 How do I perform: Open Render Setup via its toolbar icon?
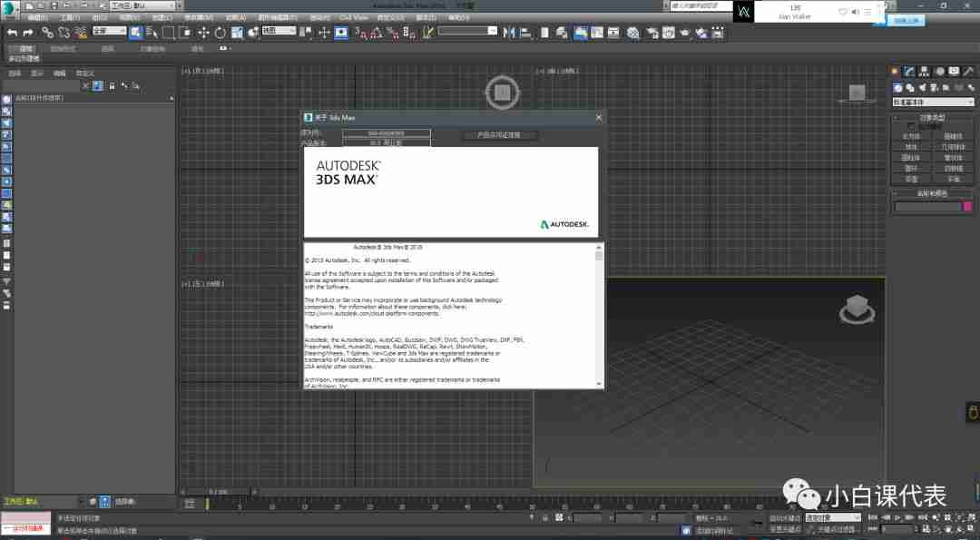[597, 34]
